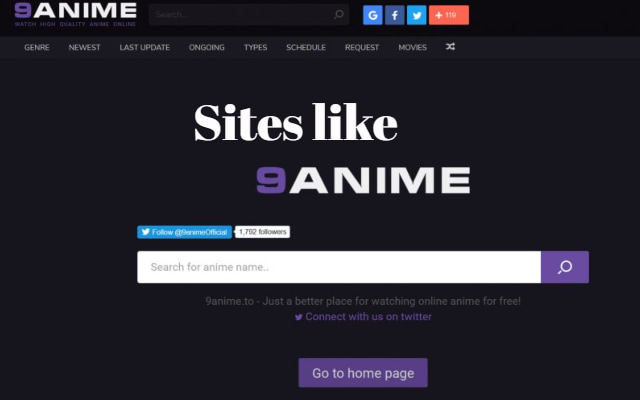640x400 pixels.
Task: Open the plus 119 share counter
Action: pos(449,15)
